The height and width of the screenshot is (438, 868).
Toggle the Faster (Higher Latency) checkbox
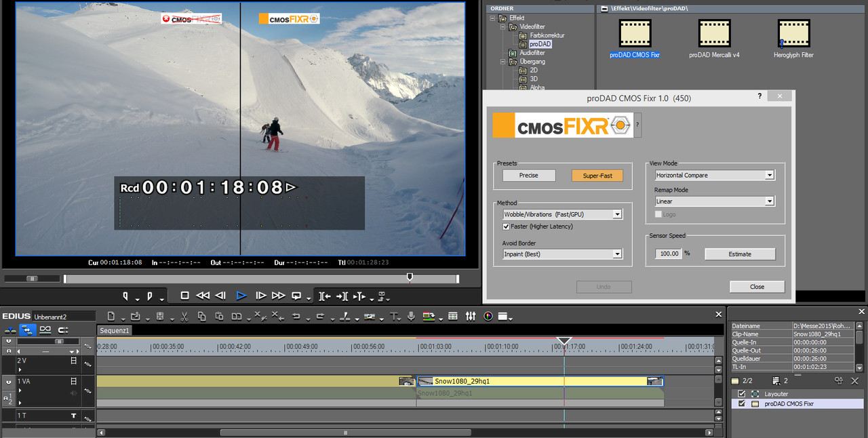pyautogui.click(x=506, y=226)
